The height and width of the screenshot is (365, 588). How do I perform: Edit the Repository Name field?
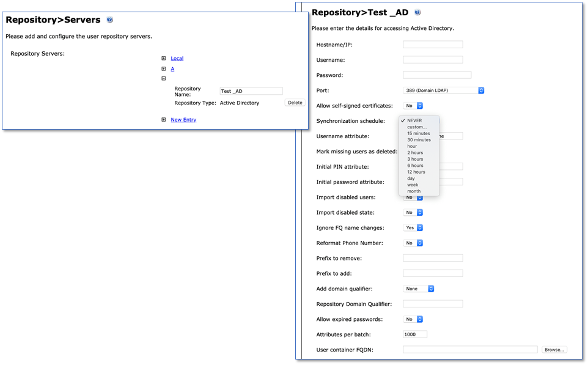point(251,91)
